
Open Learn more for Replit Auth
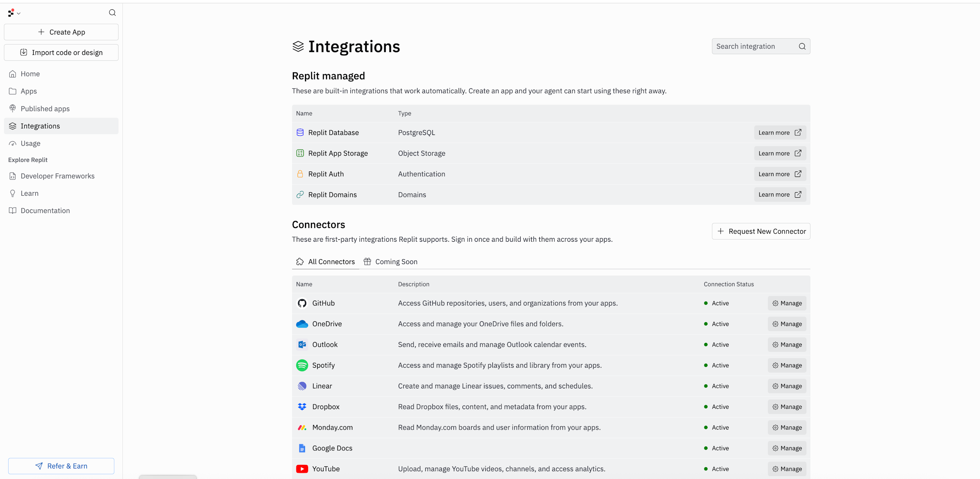(780, 174)
